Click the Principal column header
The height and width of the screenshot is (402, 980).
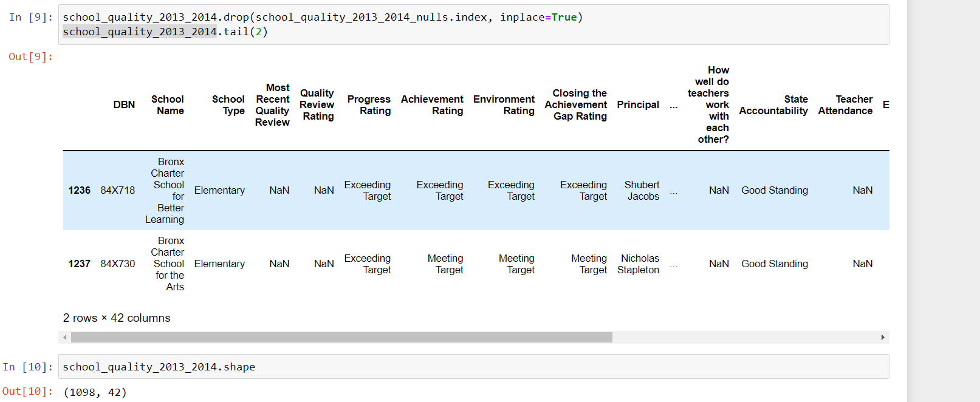pos(637,104)
